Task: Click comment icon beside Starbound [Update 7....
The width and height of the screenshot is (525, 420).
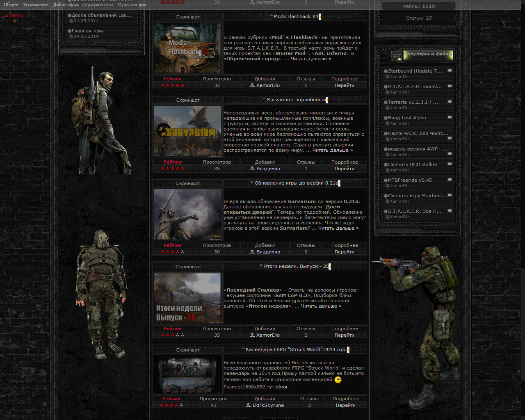Action: 450,71
